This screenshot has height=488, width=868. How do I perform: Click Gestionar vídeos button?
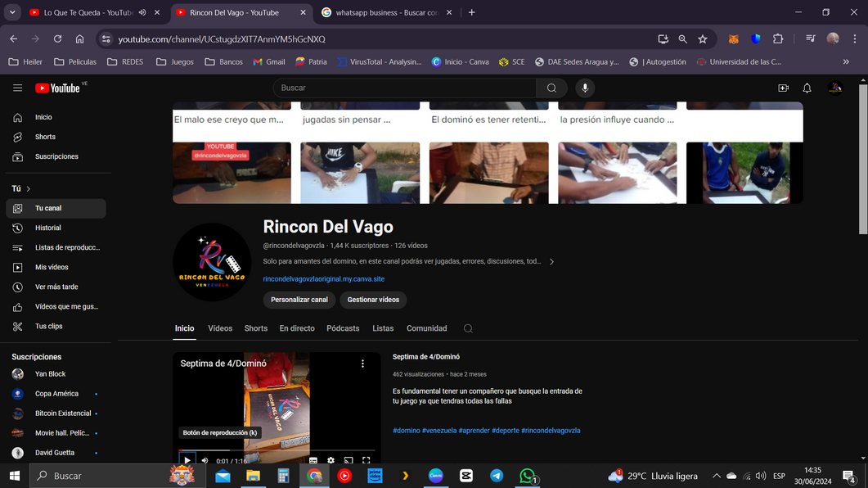coord(373,300)
